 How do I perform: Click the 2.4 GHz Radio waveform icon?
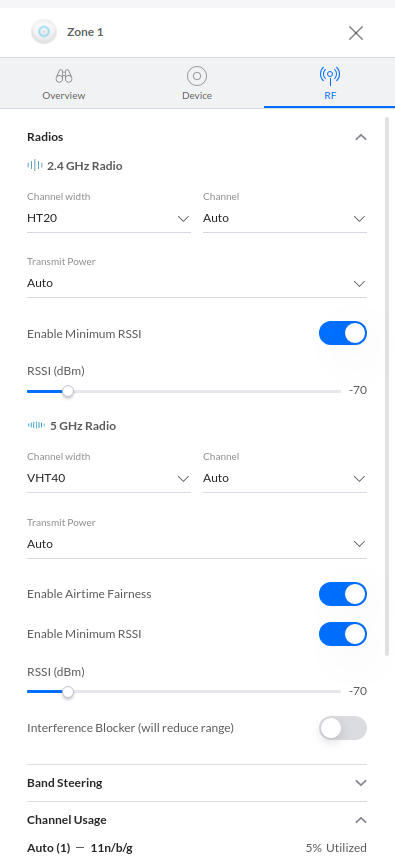point(35,165)
